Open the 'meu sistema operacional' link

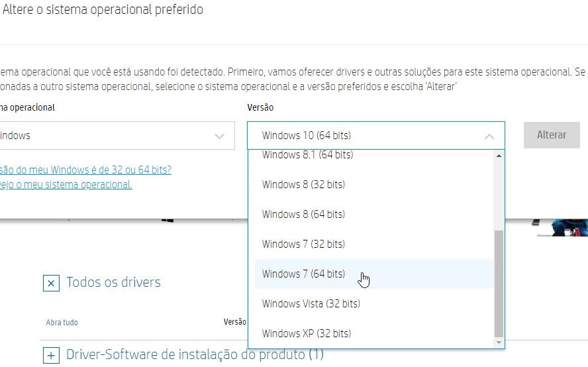66,185
